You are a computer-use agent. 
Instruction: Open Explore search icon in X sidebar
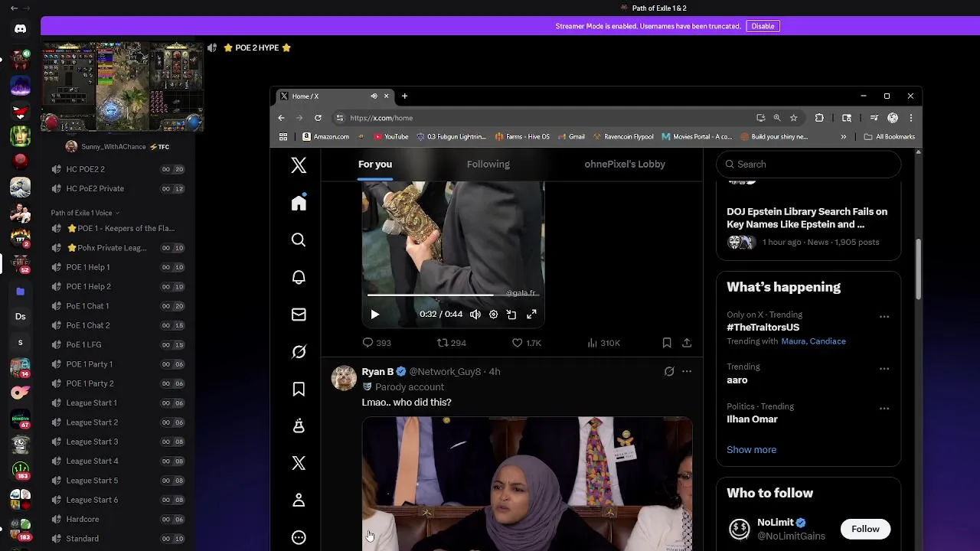pyautogui.click(x=299, y=240)
